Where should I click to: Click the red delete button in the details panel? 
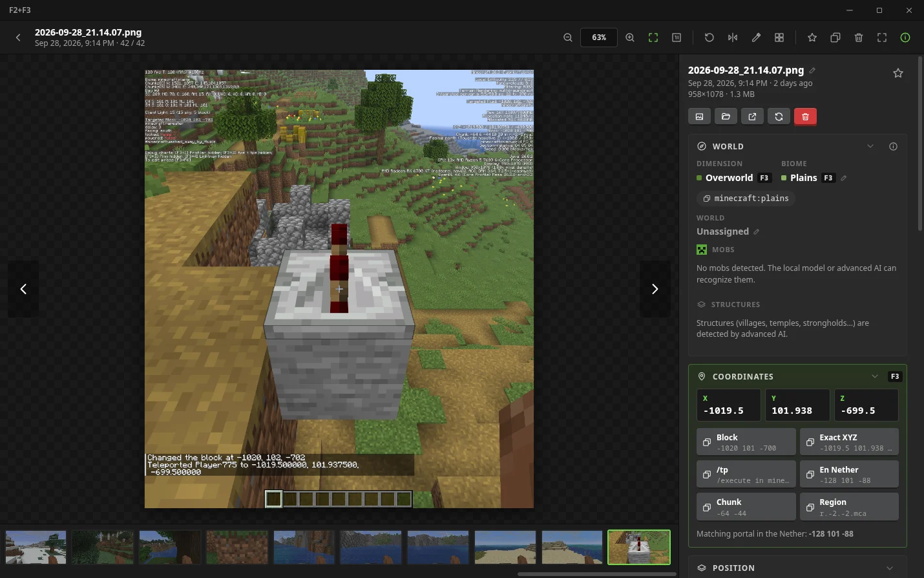point(805,116)
